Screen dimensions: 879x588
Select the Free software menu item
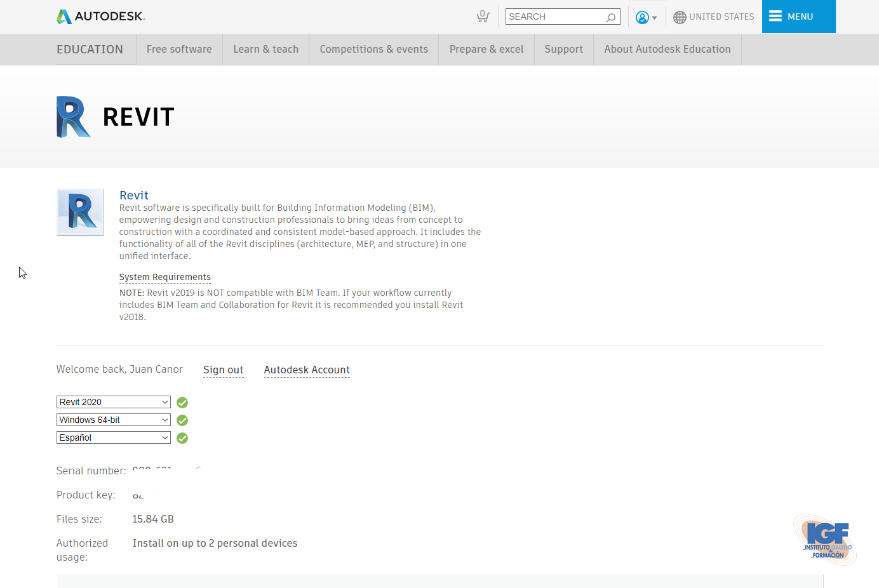pos(178,49)
